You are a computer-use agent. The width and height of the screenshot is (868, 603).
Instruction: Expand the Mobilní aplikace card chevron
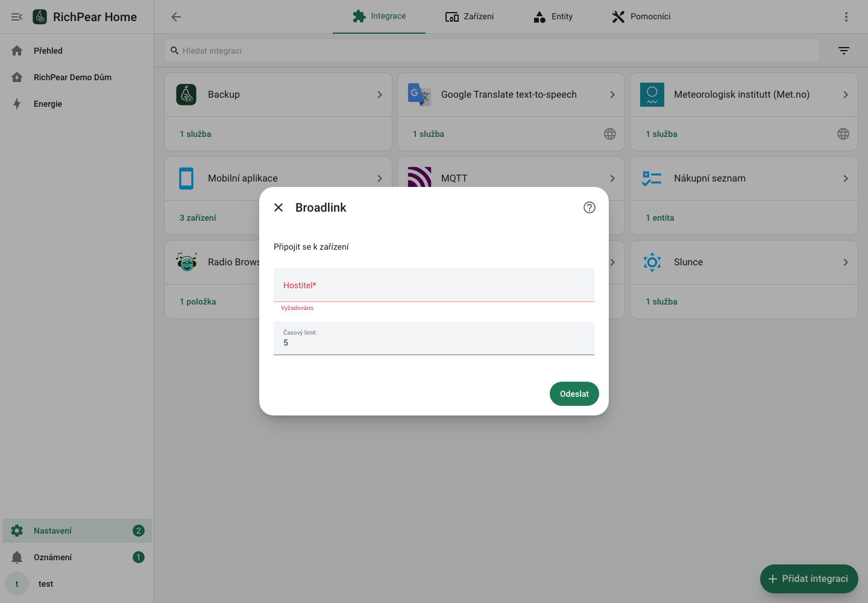(380, 178)
